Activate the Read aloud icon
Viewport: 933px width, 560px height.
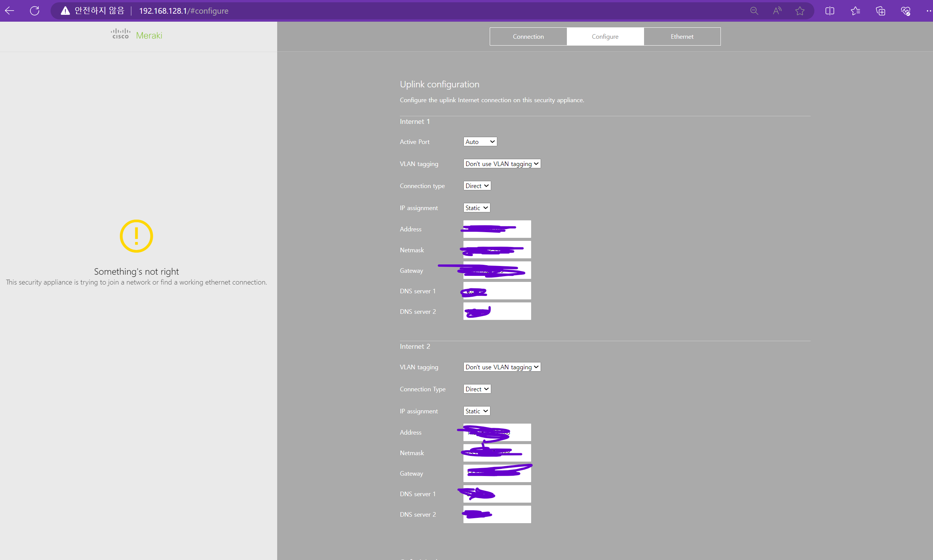pyautogui.click(x=777, y=11)
